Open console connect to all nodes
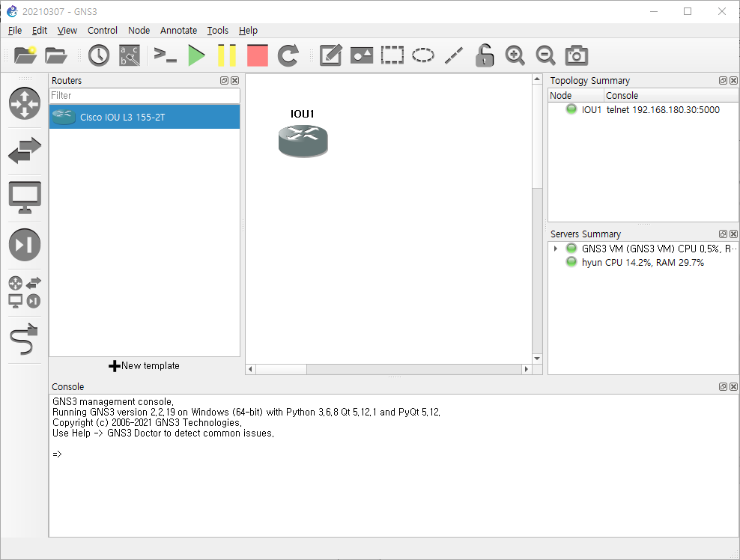Viewport: 740px width, 560px height. [x=166, y=55]
